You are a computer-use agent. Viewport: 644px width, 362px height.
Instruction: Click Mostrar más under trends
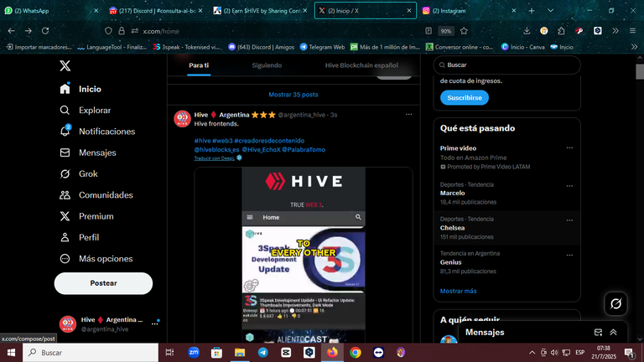click(x=459, y=291)
